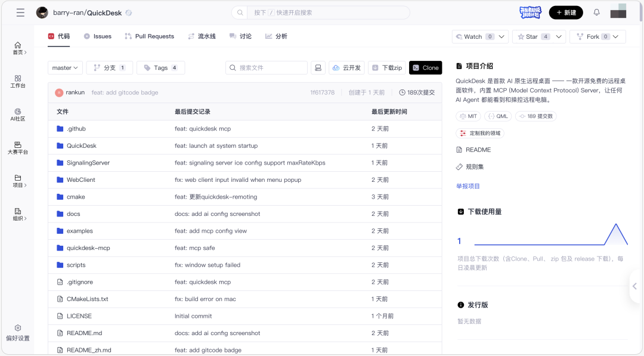This screenshot has height=356, width=644.
Task: View Tags list
Action: pyautogui.click(x=160, y=68)
